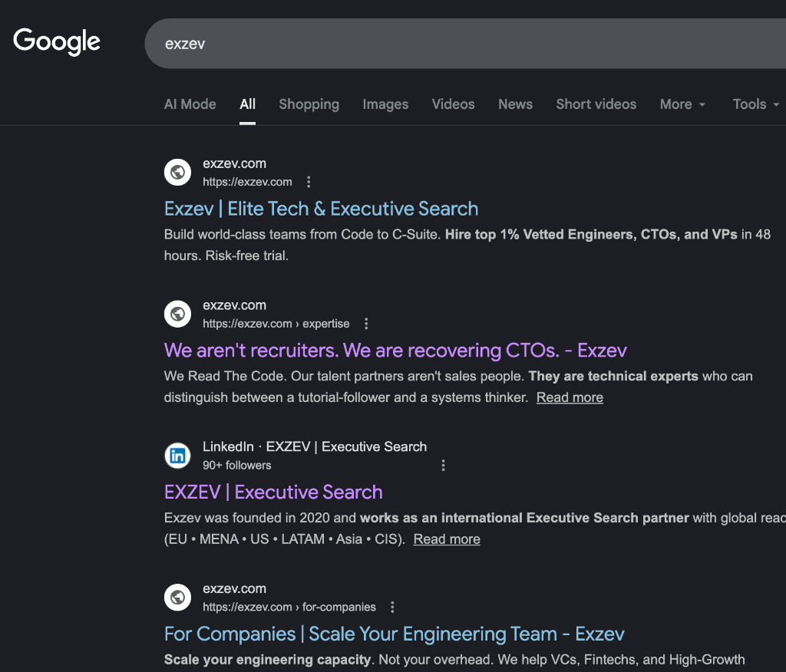Switch to the Images tab
Viewport: 786px width, 672px height.
point(385,104)
